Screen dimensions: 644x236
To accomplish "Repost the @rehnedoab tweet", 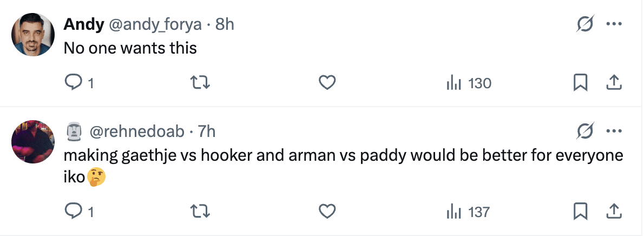I will [201, 212].
